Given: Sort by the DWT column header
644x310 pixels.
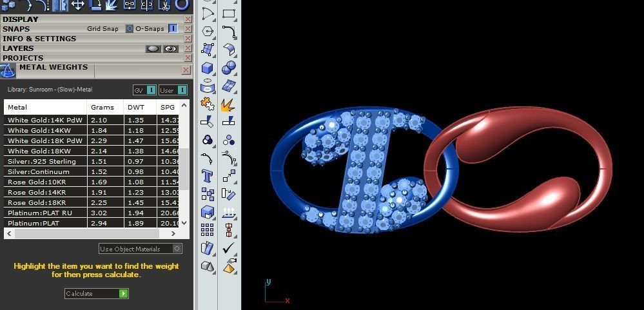Looking at the screenshot, I should [x=140, y=107].
